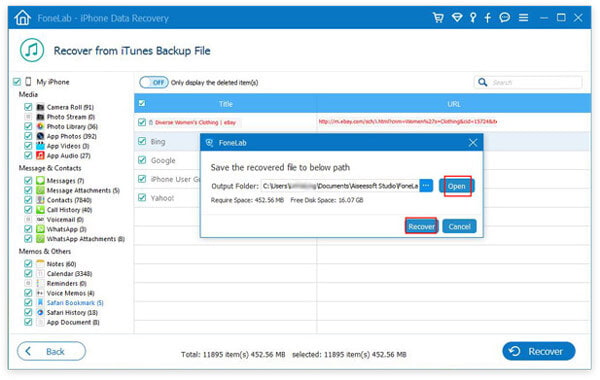Viewport: 600px width, 380px height.
Task: Click the key register icon
Action: [473, 18]
